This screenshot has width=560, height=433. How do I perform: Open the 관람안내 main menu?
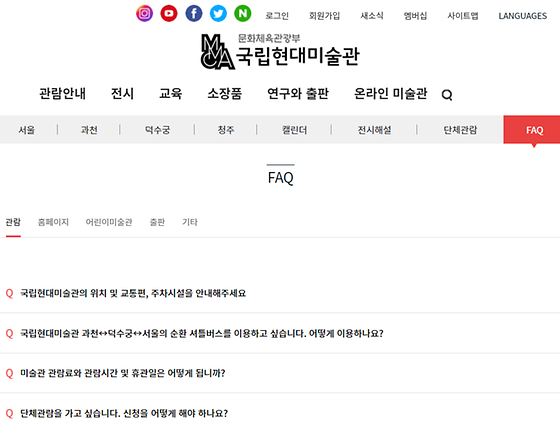pos(62,94)
